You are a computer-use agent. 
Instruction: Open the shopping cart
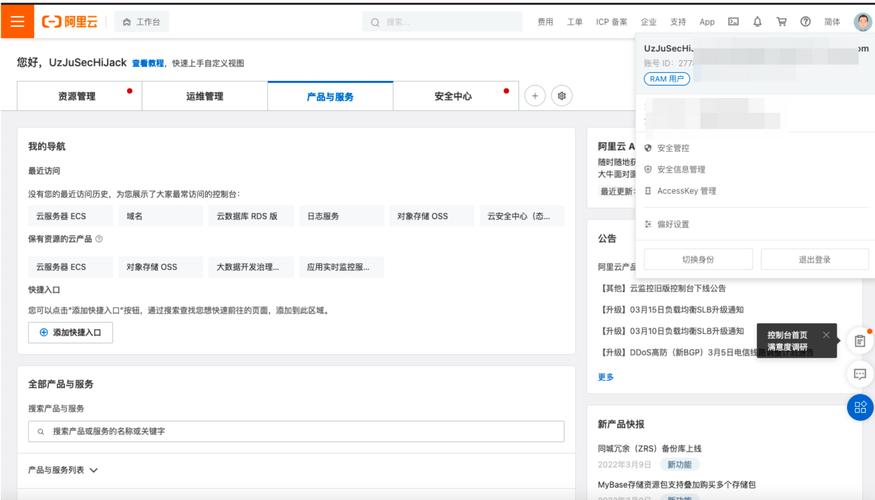click(x=781, y=22)
